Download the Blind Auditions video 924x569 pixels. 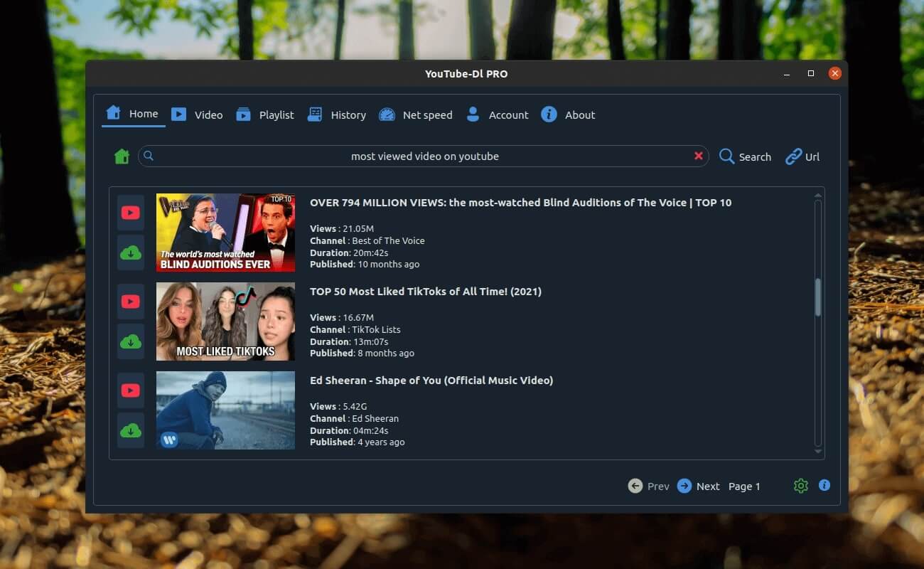click(131, 252)
